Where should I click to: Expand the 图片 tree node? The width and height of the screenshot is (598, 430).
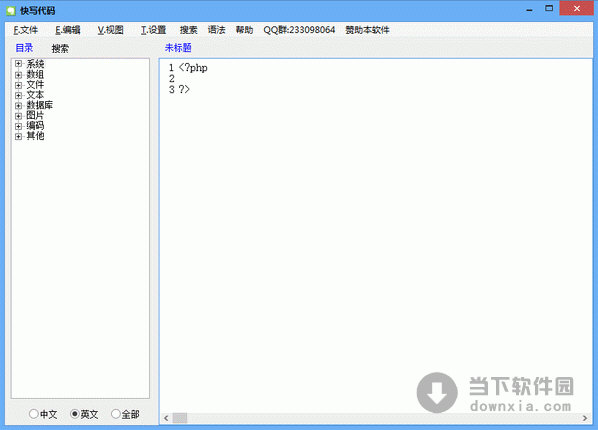point(18,115)
